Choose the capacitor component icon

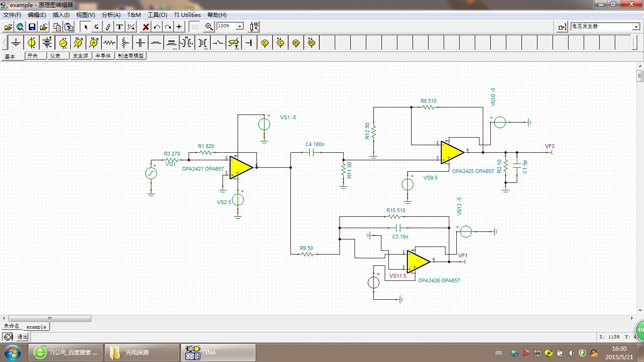click(140, 43)
